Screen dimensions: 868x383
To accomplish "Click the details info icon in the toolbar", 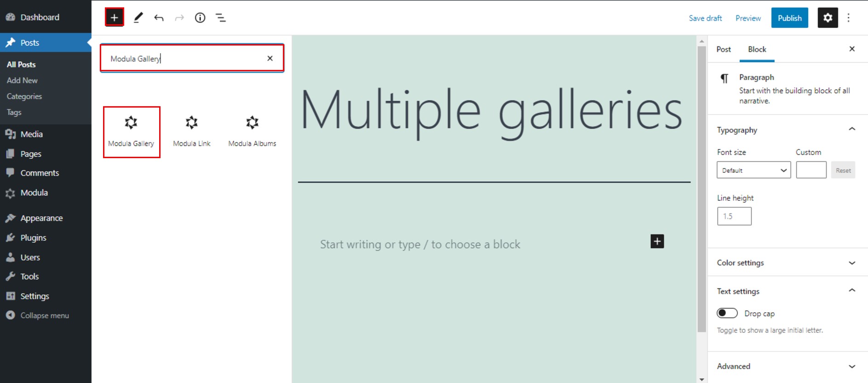I will tap(200, 17).
